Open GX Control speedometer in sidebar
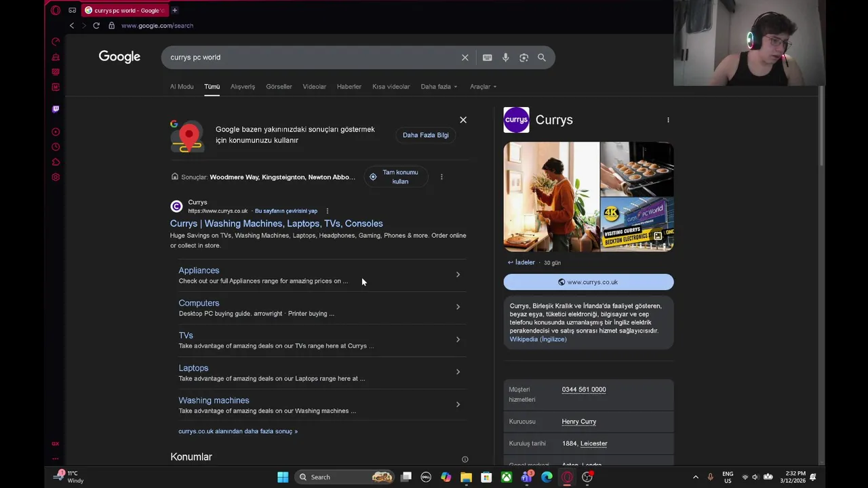 tap(56, 42)
